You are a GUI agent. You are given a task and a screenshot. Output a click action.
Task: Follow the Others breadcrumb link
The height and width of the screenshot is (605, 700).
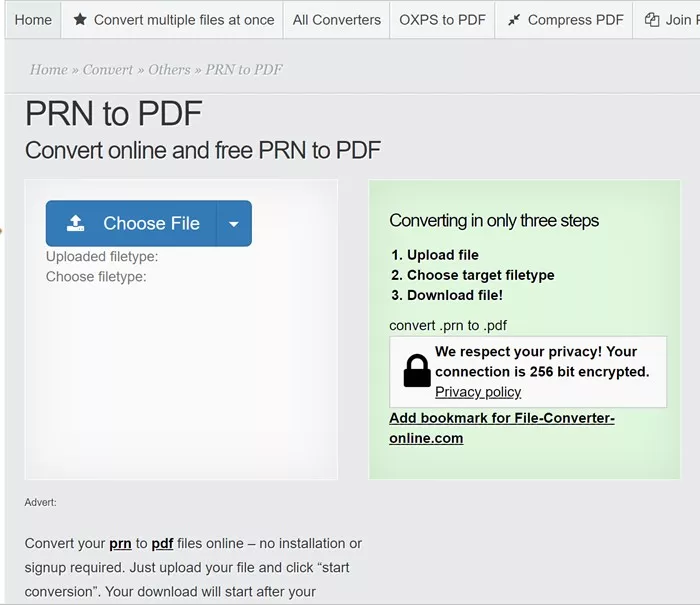(169, 70)
